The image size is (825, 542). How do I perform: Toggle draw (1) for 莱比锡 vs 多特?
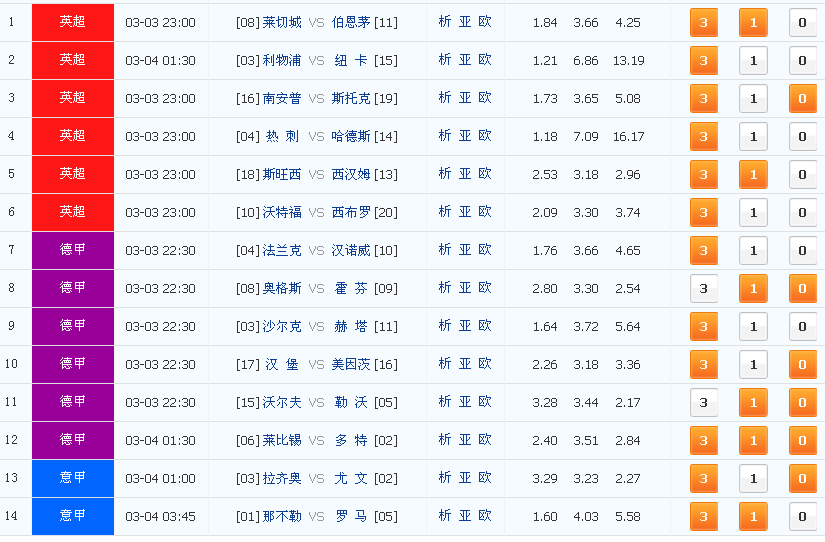tap(753, 440)
